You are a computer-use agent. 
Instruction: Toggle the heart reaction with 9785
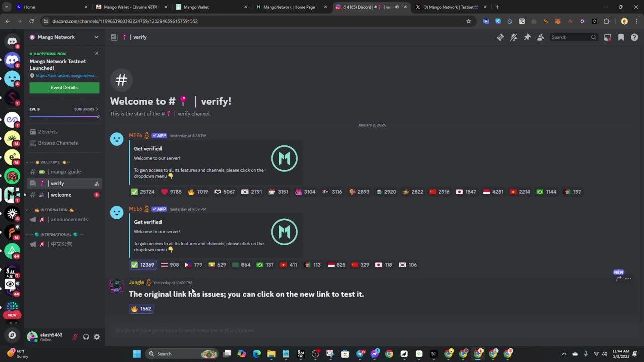click(x=171, y=192)
